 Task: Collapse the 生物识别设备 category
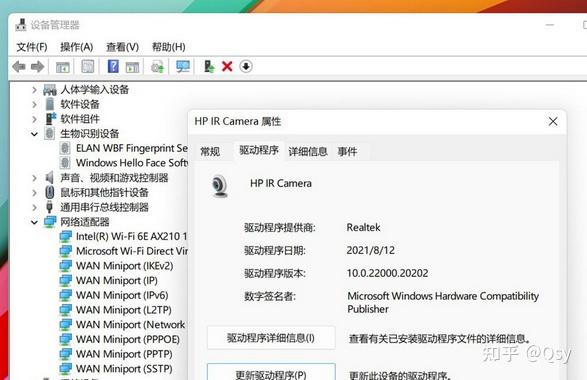34,134
